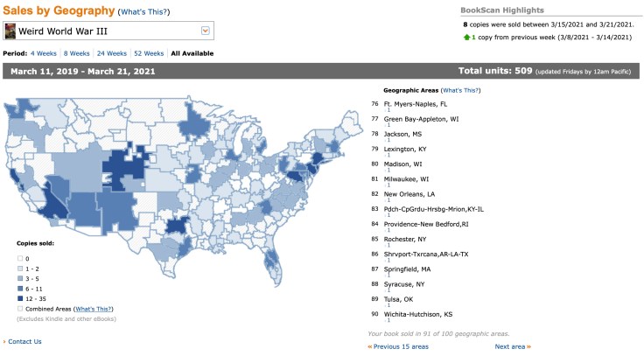Click the 12 - 35 legend color swatch
The image size is (644, 356).
coord(20,297)
